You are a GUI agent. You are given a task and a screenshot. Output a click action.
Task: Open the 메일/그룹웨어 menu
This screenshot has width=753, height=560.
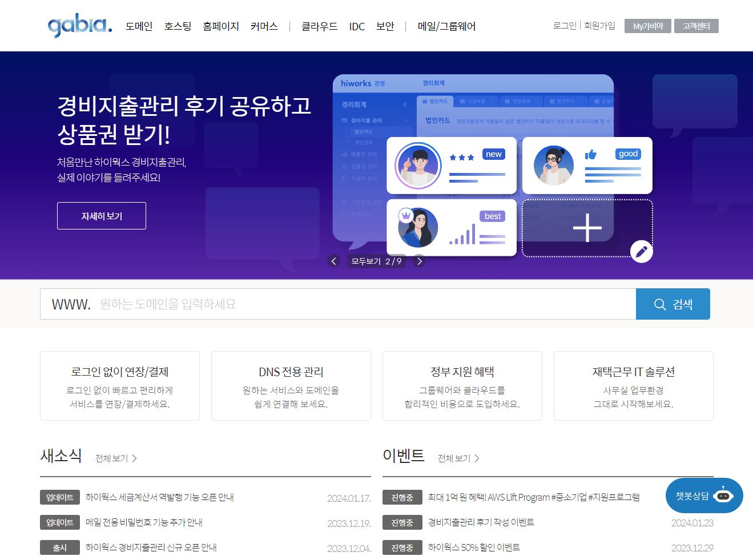[446, 26]
